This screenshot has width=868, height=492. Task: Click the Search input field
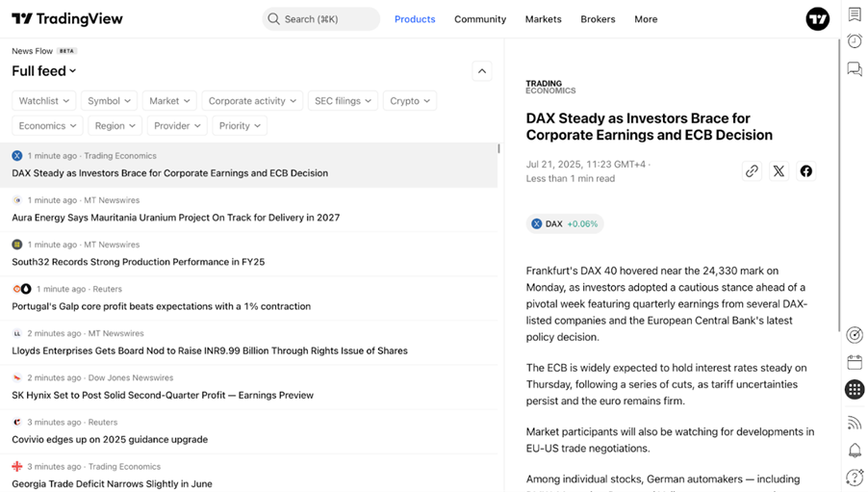pos(321,19)
